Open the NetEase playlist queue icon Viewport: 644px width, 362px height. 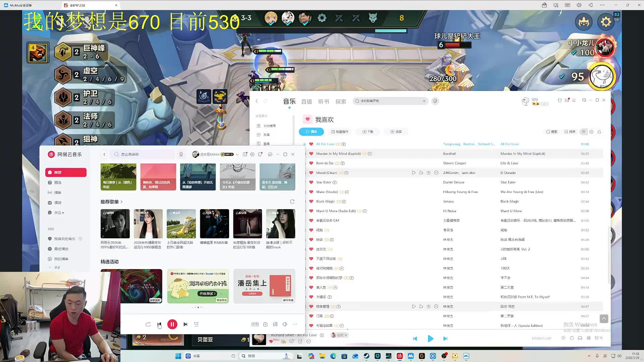click(197, 324)
